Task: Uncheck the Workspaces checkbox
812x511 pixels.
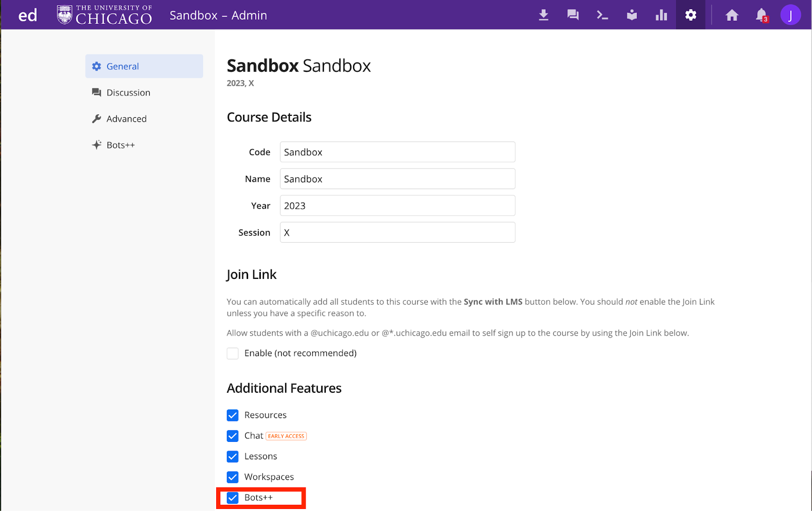Action: (232, 477)
